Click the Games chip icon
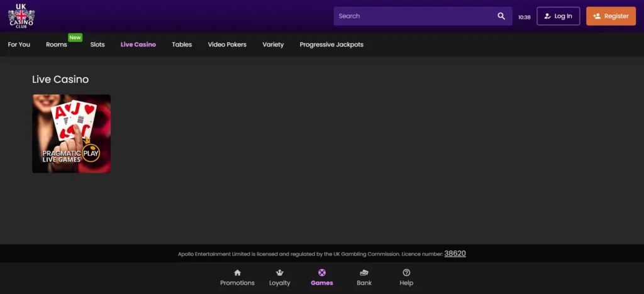The height and width of the screenshot is (294, 644). (x=322, y=273)
